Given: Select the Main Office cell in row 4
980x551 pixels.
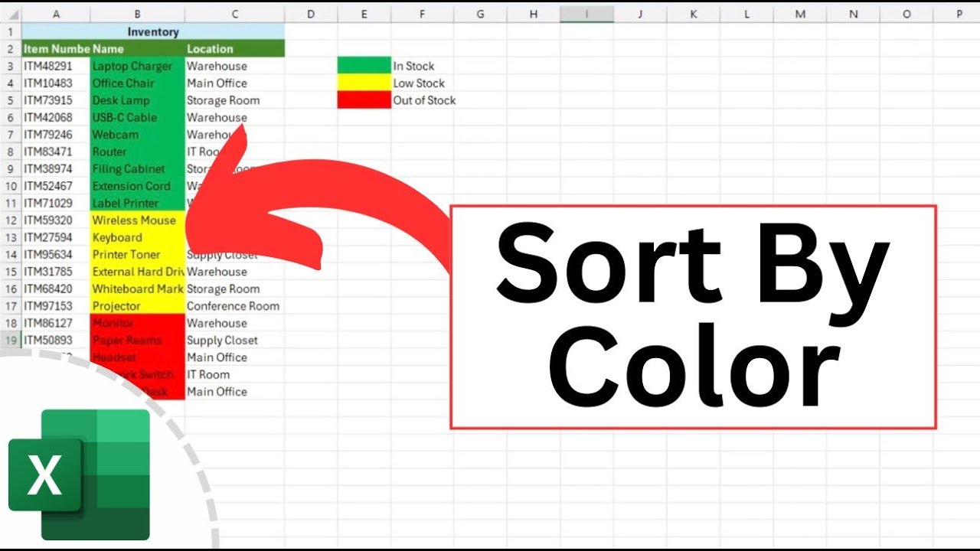Looking at the screenshot, I should (x=234, y=83).
